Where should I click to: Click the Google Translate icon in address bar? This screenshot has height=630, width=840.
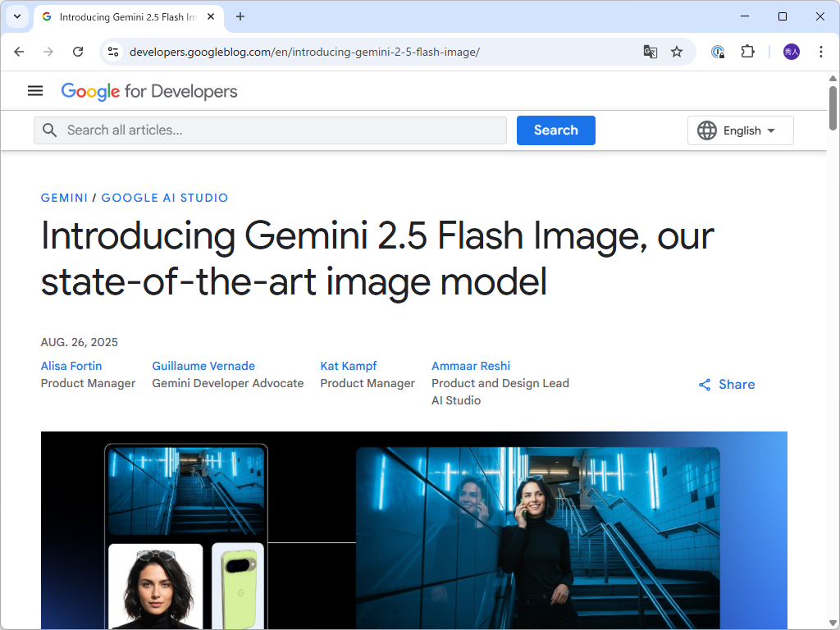650,52
